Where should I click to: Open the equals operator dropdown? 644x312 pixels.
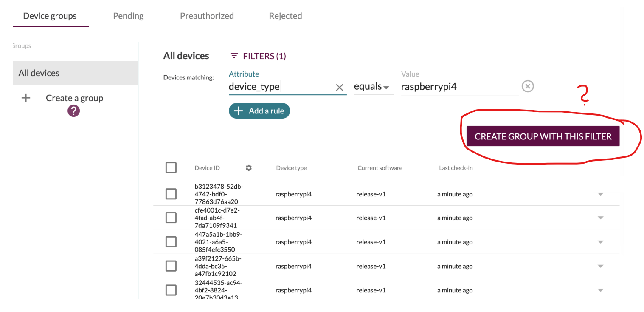click(x=372, y=87)
